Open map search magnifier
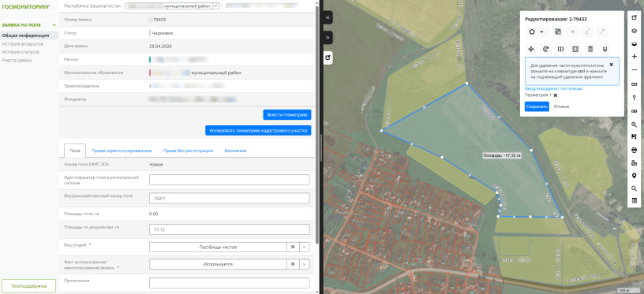This screenshot has height=294, width=644. [x=635, y=188]
